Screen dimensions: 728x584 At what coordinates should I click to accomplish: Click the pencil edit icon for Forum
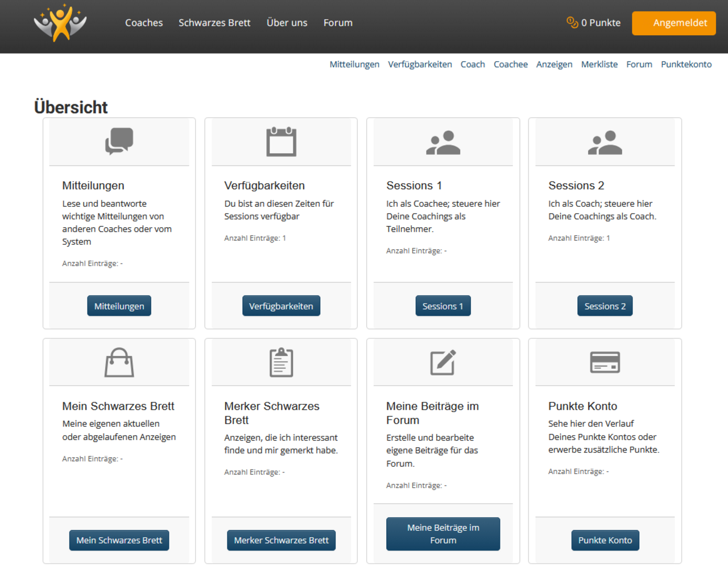(443, 363)
